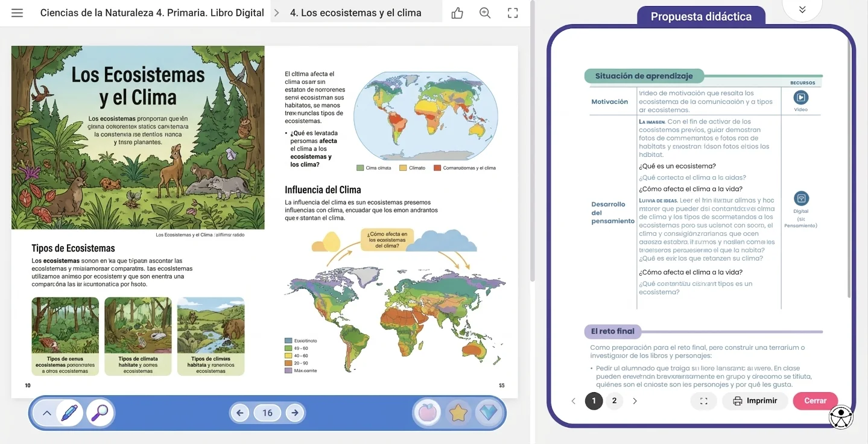Go to previous page of Propuesta didáctica
Image resolution: width=868 pixels, height=444 pixels.
tap(573, 401)
